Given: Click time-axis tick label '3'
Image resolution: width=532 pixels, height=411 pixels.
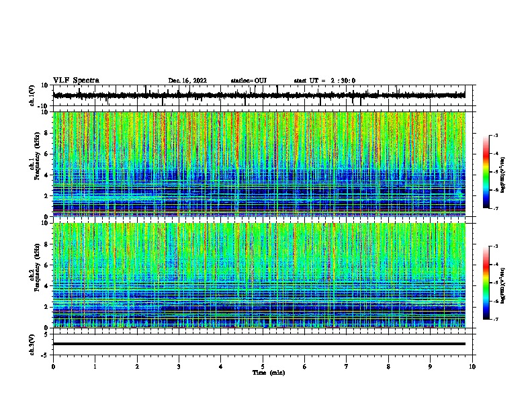Looking at the screenshot, I should pyautogui.click(x=179, y=367).
